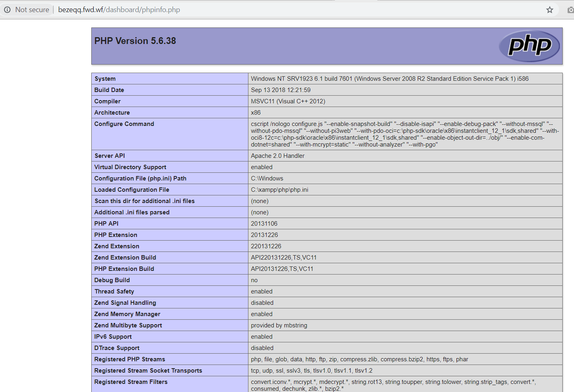The height and width of the screenshot is (392, 574).
Task: Click the Apache 2.0 Handler value
Action: pos(278,156)
